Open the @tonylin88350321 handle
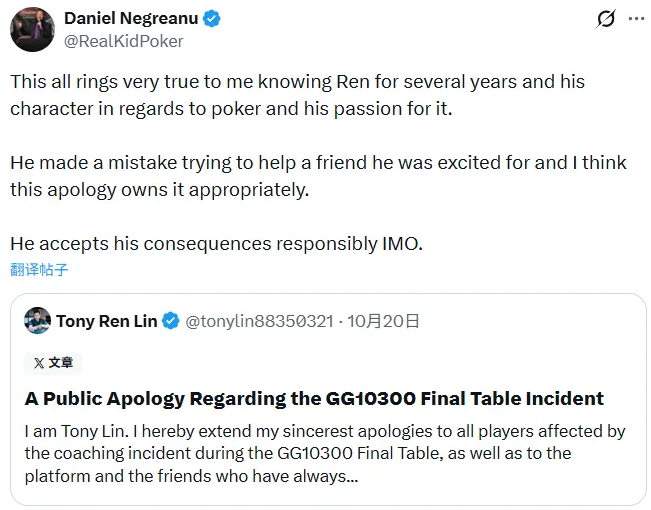Screen dimensions: 651x510 tap(258, 321)
